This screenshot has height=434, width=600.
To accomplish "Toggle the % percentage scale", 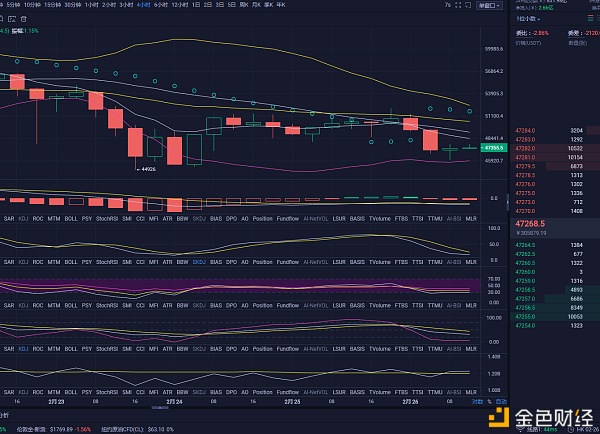I will pos(489,401).
